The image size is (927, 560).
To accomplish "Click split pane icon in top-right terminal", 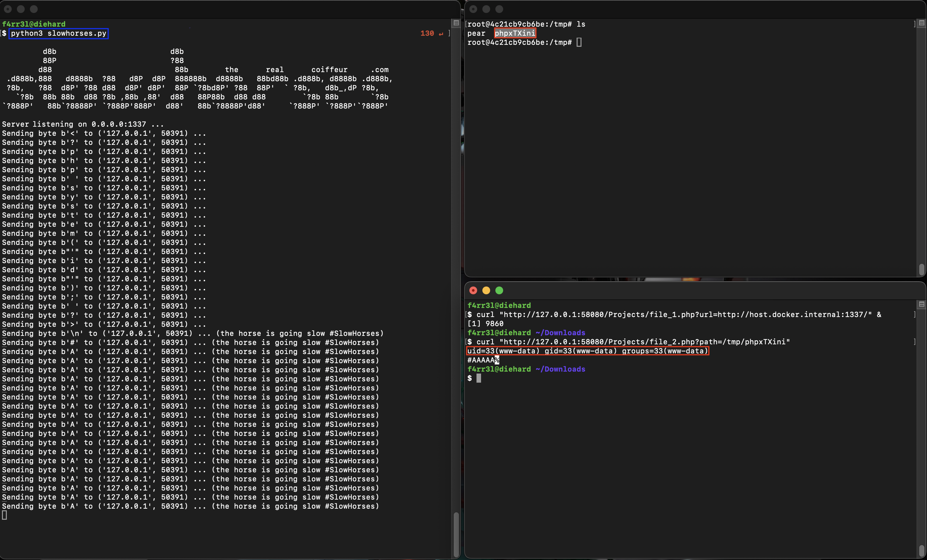I will (921, 23).
